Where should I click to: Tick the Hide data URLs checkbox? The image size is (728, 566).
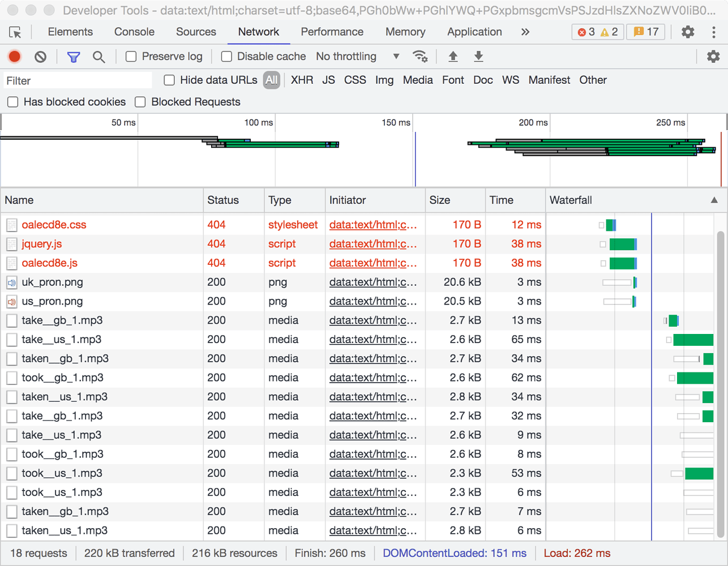coord(169,80)
